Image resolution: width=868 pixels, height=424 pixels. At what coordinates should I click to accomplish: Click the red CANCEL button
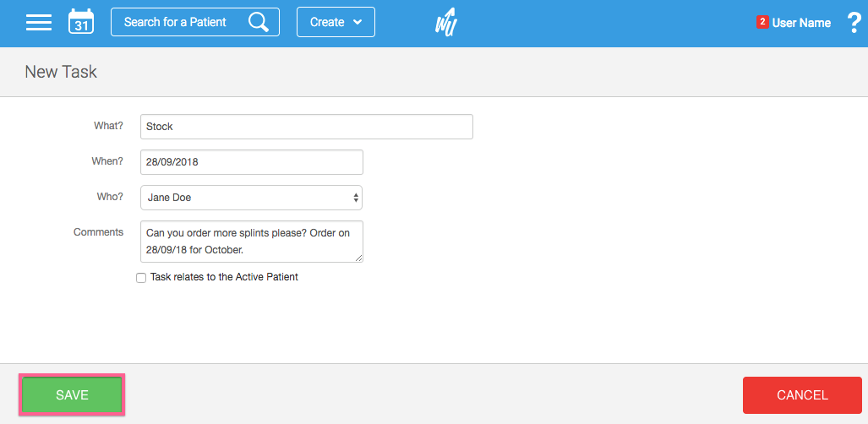[x=802, y=395]
